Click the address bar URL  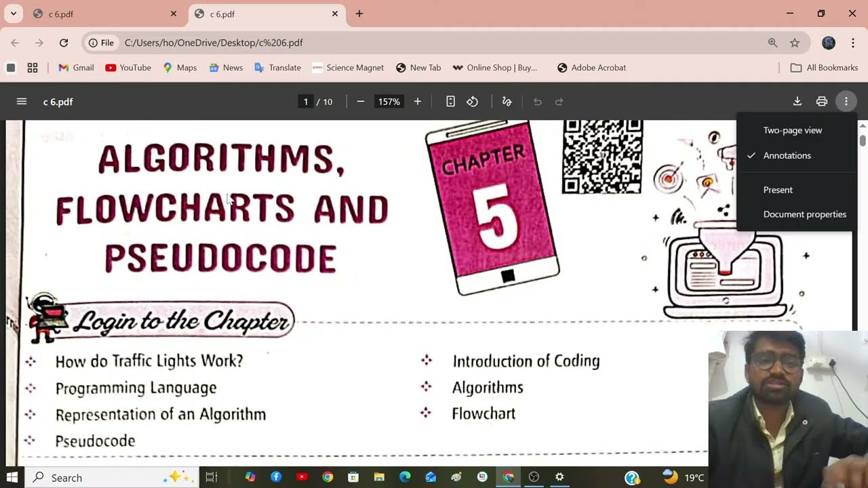(214, 43)
